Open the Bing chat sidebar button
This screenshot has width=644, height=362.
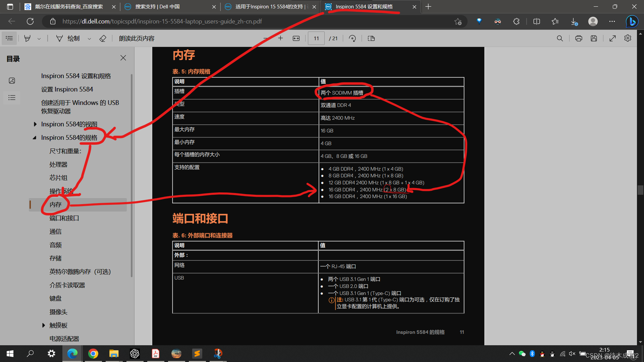pos(632,21)
